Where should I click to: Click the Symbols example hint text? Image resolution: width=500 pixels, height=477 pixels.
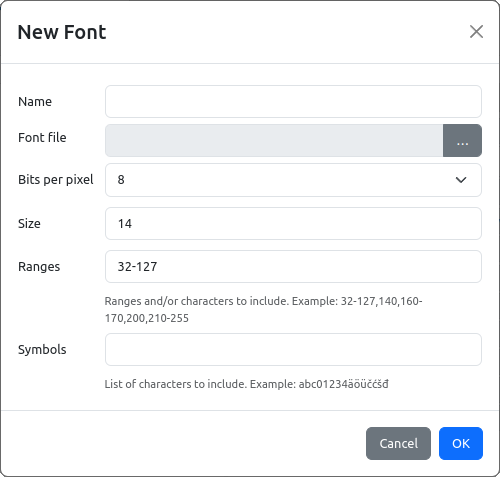point(247,384)
